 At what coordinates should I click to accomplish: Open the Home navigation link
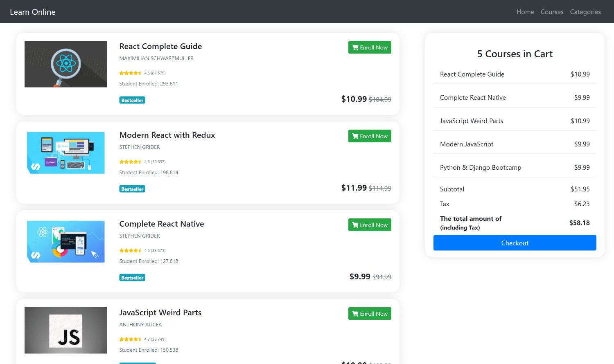(525, 12)
